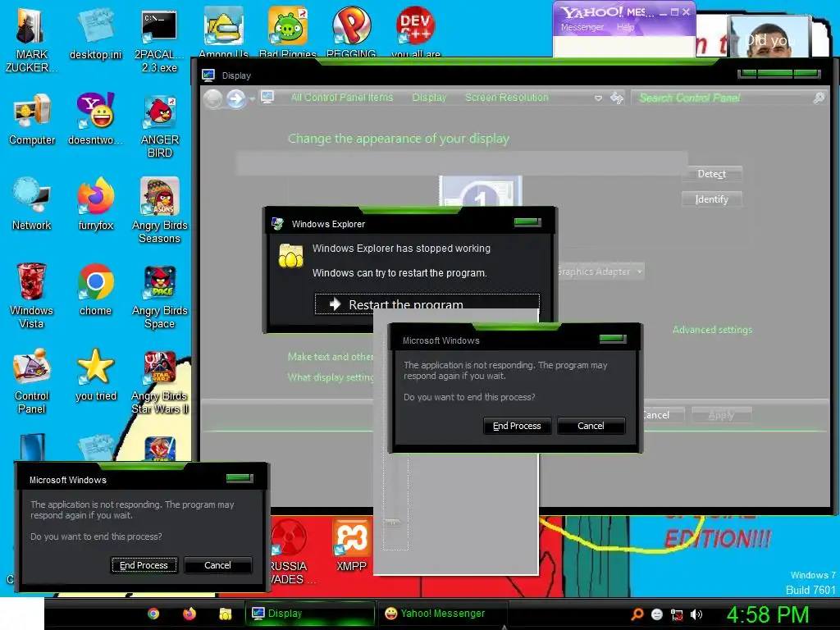
Task: Click End Process in bottom-left dialog
Action: (x=144, y=565)
